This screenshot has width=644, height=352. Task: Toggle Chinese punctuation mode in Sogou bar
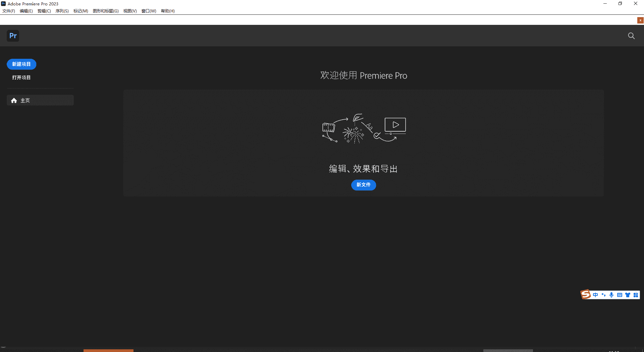603,295
